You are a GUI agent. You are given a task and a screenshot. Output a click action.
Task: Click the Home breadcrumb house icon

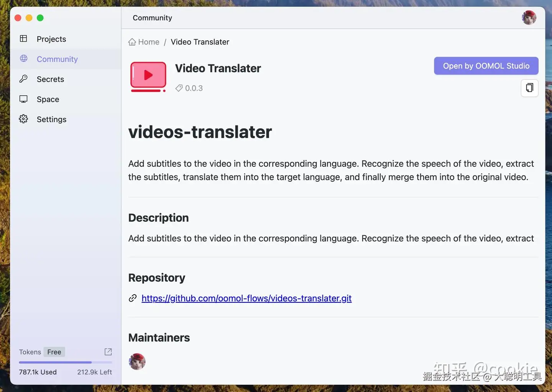132,42
